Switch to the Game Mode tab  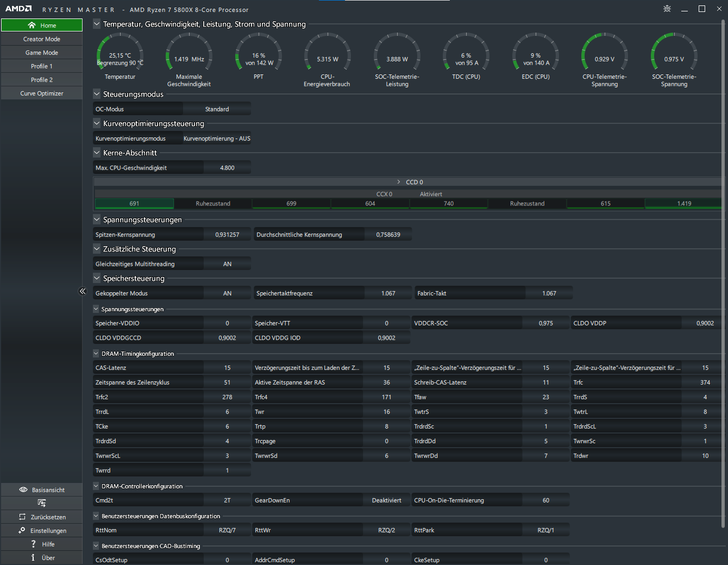click(x=42, y=53)
